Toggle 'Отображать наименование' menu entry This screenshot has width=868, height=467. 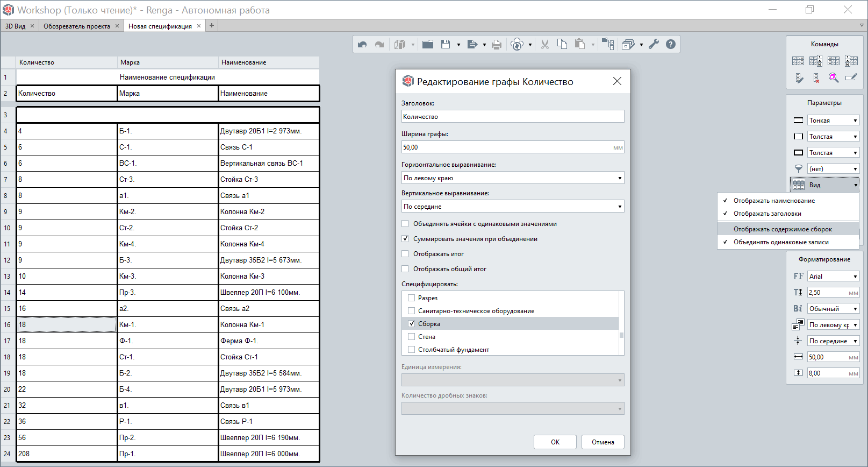tap(788, 201)
